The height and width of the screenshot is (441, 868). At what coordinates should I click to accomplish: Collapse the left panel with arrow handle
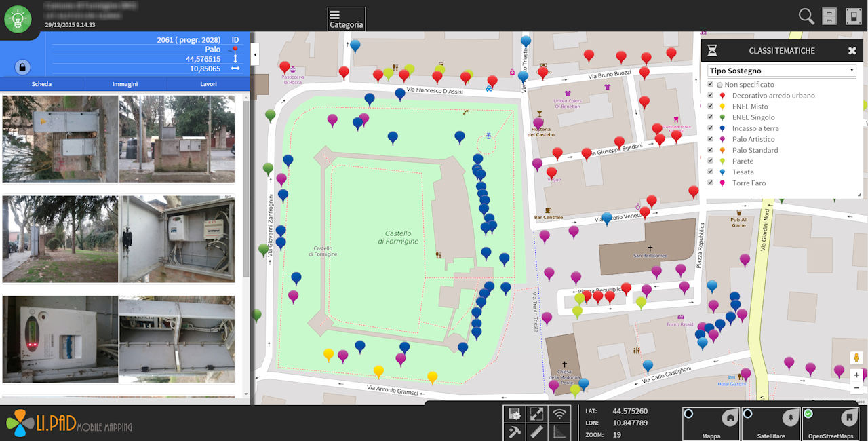pyautogui.click(x=255, y=54)
